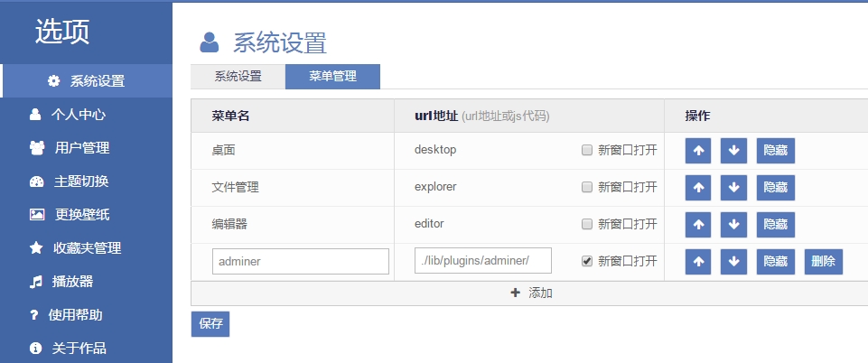Uncheck 新窗口打开 for the adminer row
Image resolution: width=868 pixels, height=363 pixels.
(x=587, y=261)
